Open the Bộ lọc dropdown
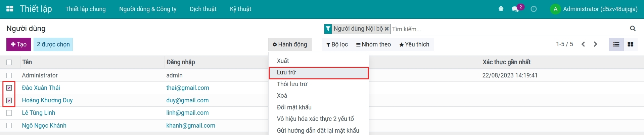Viewport: 644px width, 135px height. [x=337, y=44]
